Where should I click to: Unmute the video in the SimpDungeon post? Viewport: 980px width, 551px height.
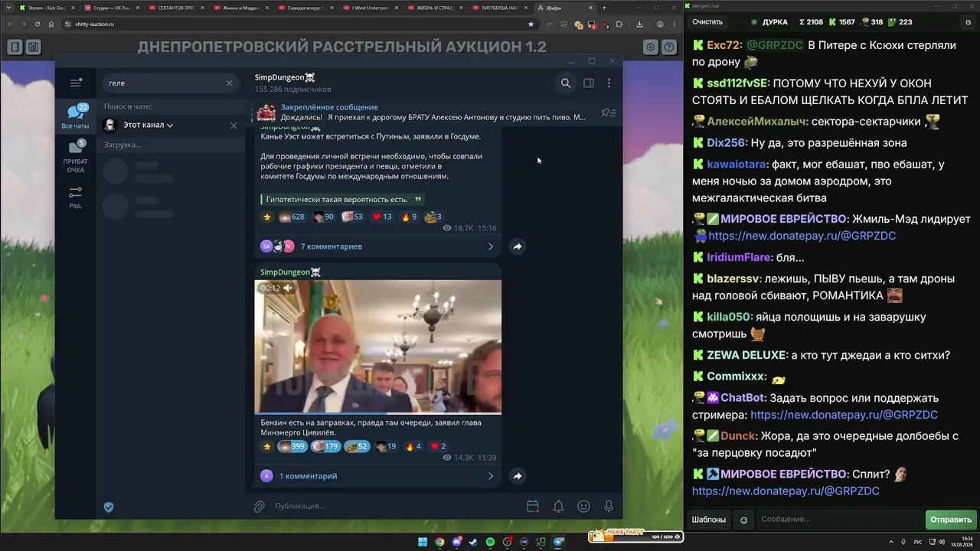pos(288,288)
